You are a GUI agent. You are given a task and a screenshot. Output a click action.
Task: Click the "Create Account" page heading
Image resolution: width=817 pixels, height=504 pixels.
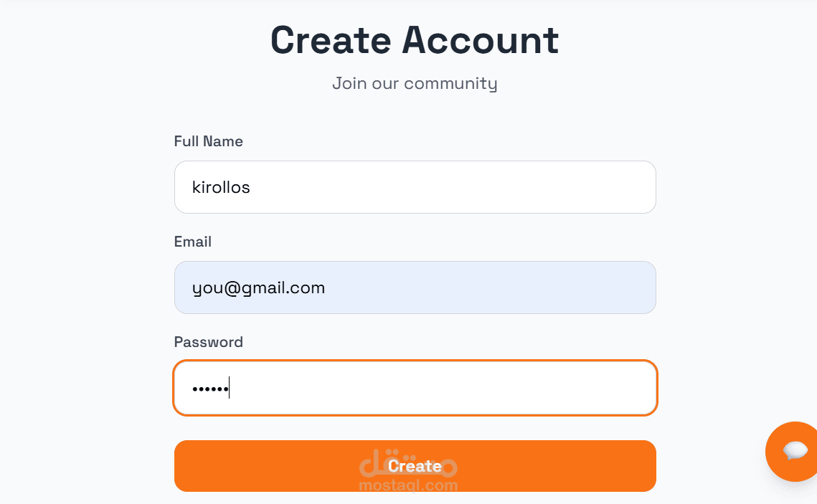[415, 40]
